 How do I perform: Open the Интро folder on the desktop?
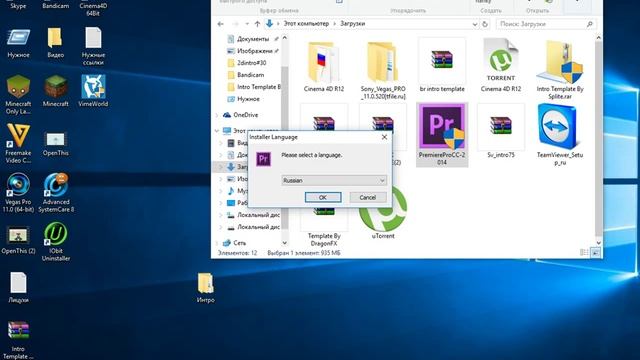(x=205, y=288)
